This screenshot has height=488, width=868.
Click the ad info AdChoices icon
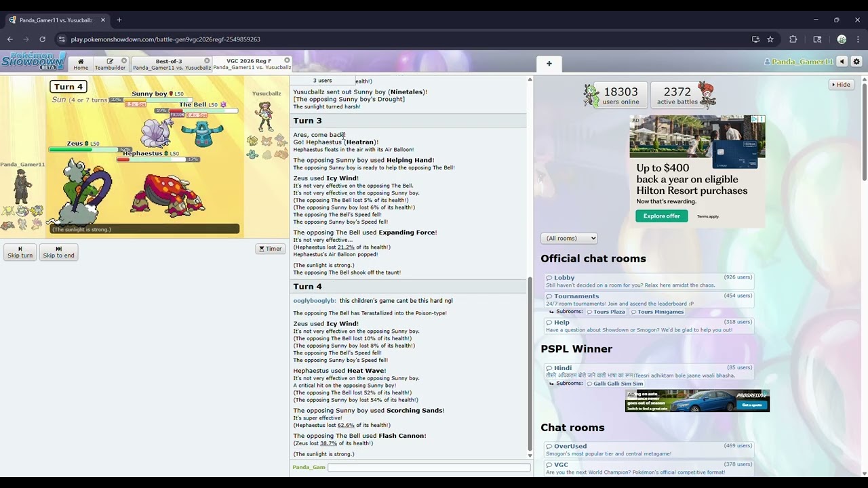[x=754, y=119]
